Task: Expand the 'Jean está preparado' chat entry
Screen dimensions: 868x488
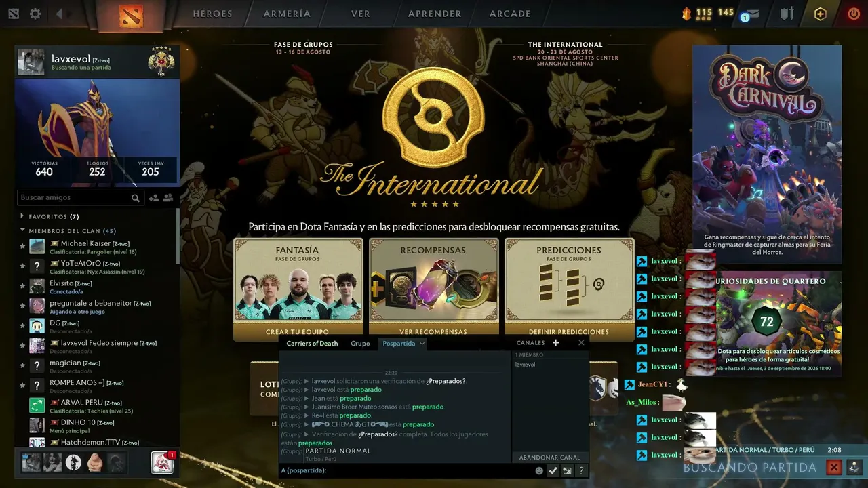Action: coord(307,399)
